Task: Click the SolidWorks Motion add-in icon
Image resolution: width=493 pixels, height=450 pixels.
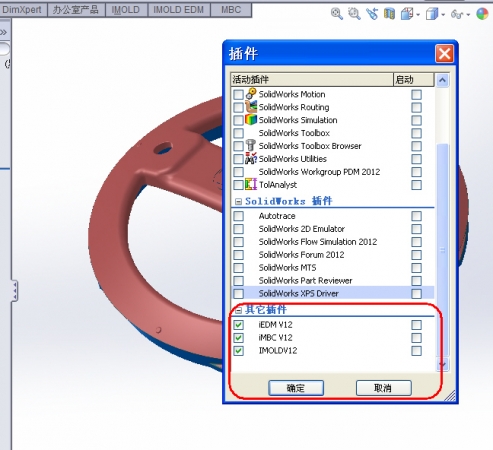Action: tap(251, 94)
